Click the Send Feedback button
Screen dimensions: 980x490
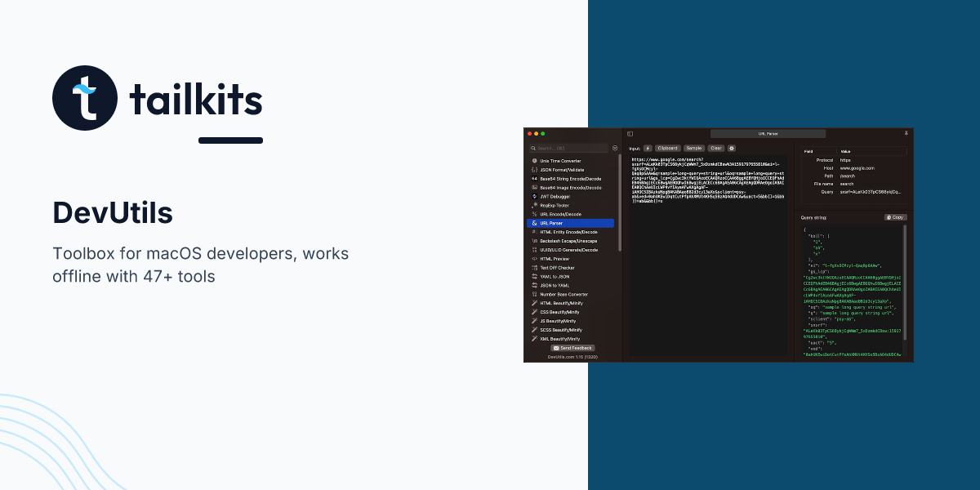click(573, 348)
